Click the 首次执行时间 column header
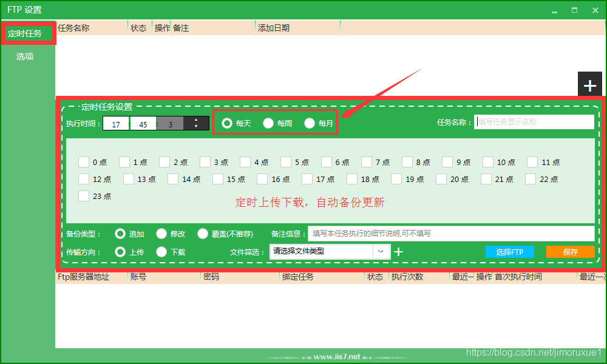This screenshot has height=364, width=607. point(535,277)
